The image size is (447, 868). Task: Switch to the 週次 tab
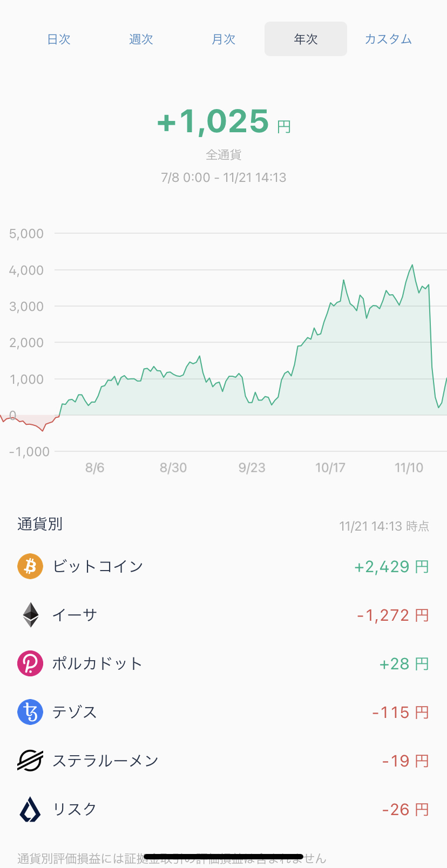coord(141,39)
